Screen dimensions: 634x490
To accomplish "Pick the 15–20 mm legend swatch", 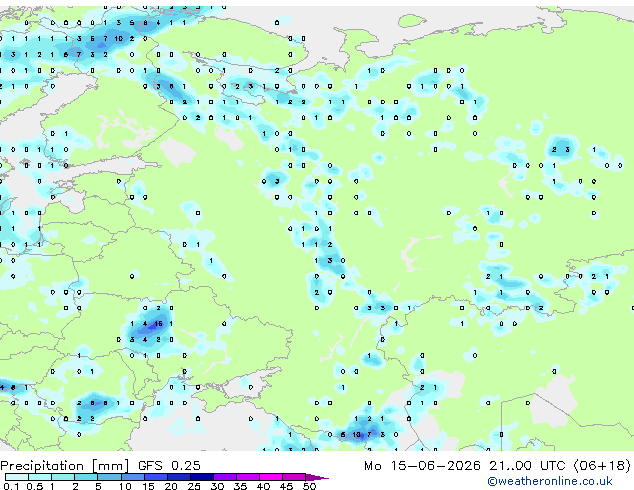I will point(155,477).
